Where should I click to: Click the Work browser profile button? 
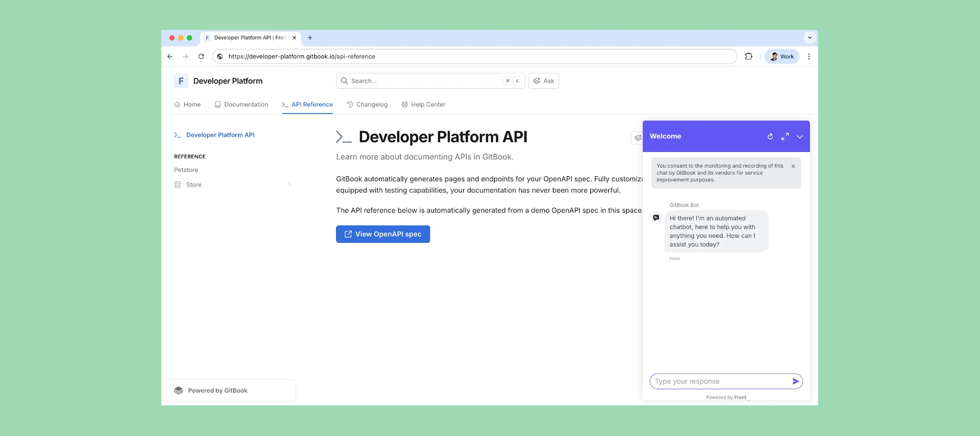782,56
